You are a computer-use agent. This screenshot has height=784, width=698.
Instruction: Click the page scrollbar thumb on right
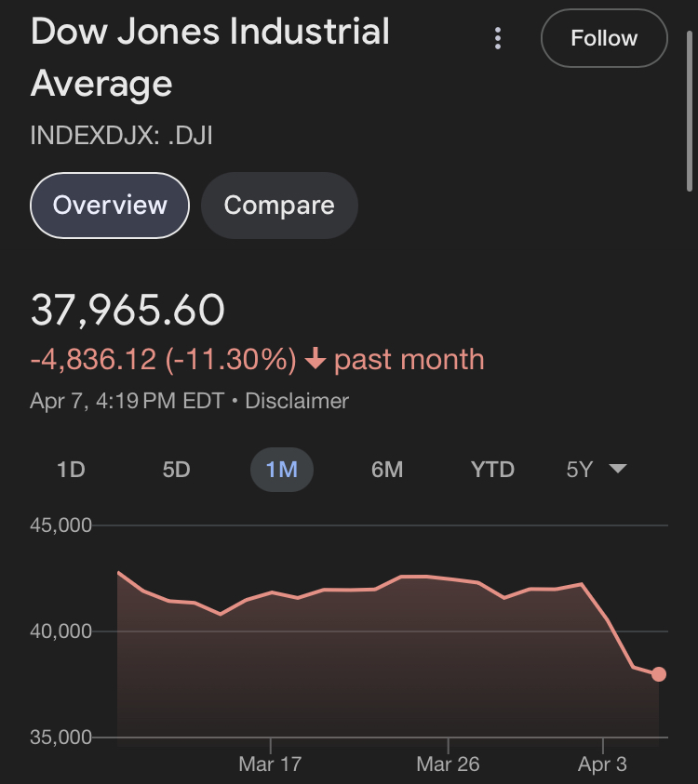(689, 111)
